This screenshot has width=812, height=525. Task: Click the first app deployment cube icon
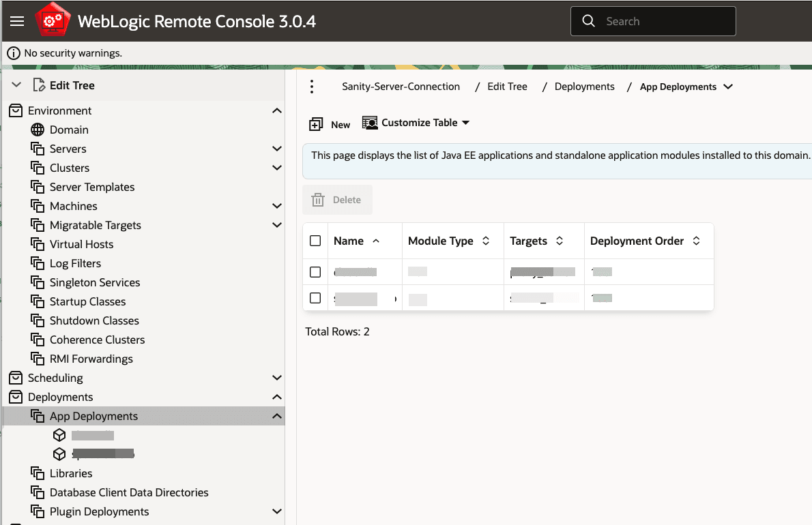coord(59,435)
